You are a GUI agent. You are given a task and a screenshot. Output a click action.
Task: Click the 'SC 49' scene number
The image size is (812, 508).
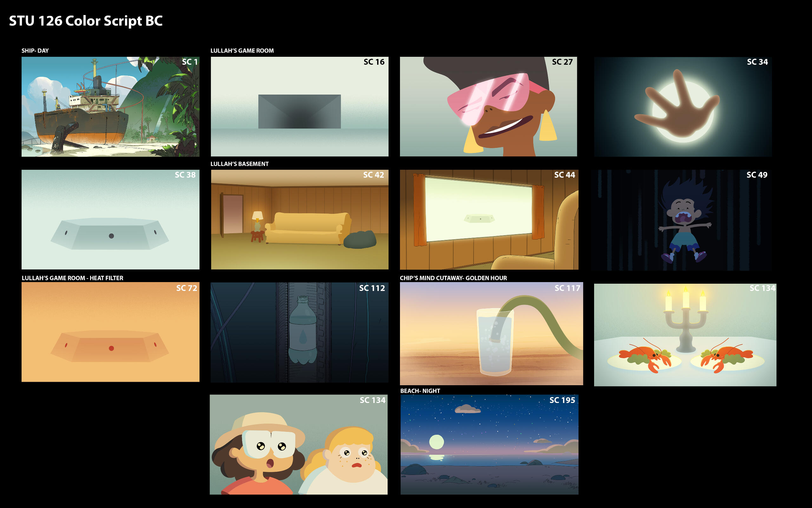click(x=757, y=175)
